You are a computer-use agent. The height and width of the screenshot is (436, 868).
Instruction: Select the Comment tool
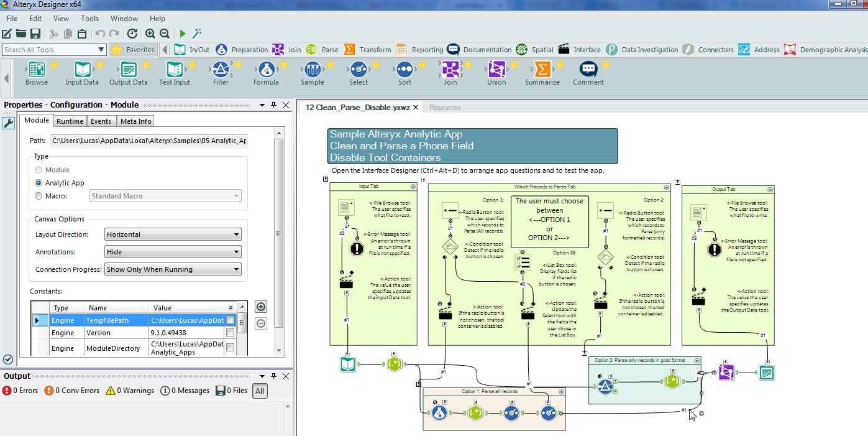588,74
